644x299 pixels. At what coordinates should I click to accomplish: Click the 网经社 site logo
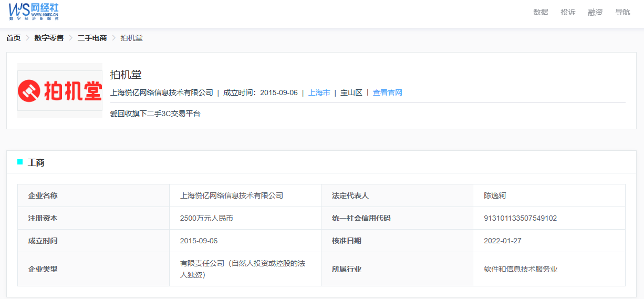coord(34,11)
